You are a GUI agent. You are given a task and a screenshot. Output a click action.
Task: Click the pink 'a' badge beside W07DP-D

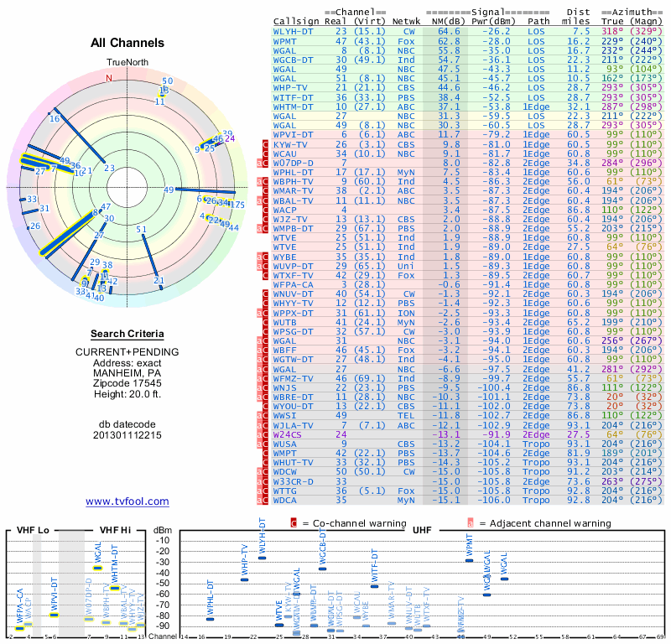point(259,163)
